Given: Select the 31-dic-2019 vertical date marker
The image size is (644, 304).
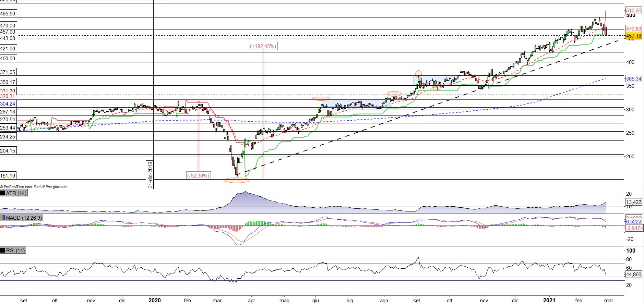Looking at the screenshot, I should 150,174.
